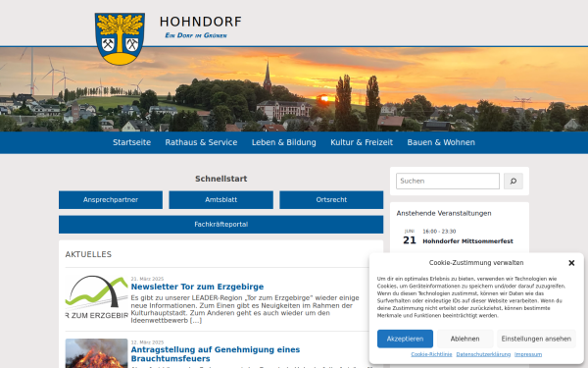Image resolution: width=588 pixels, height=368 pixels.
Task: Decline cookies with Ablehnen button
Action: tap(465, 339)
